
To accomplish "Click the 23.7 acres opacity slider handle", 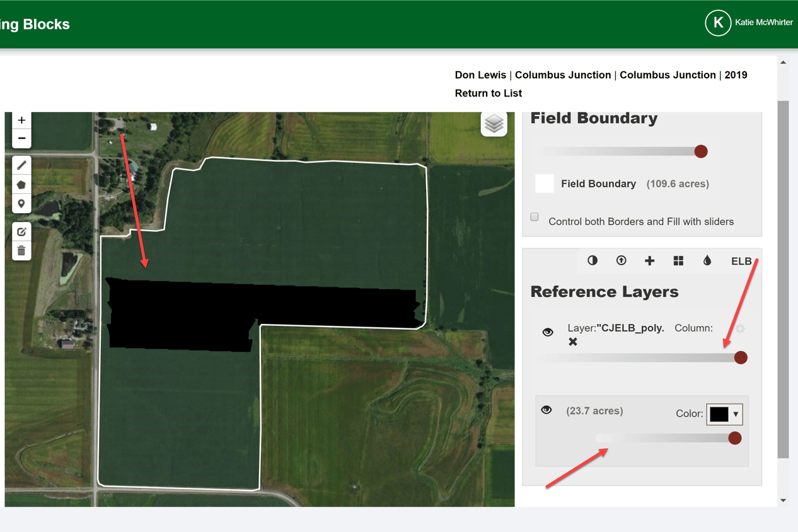I will 734,438.
